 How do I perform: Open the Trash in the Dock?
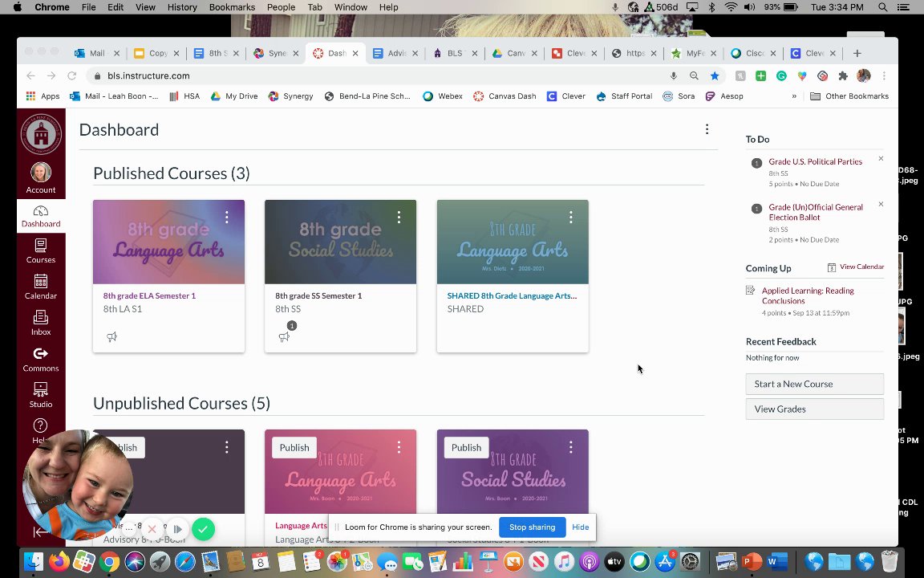(x=890, y=561)
